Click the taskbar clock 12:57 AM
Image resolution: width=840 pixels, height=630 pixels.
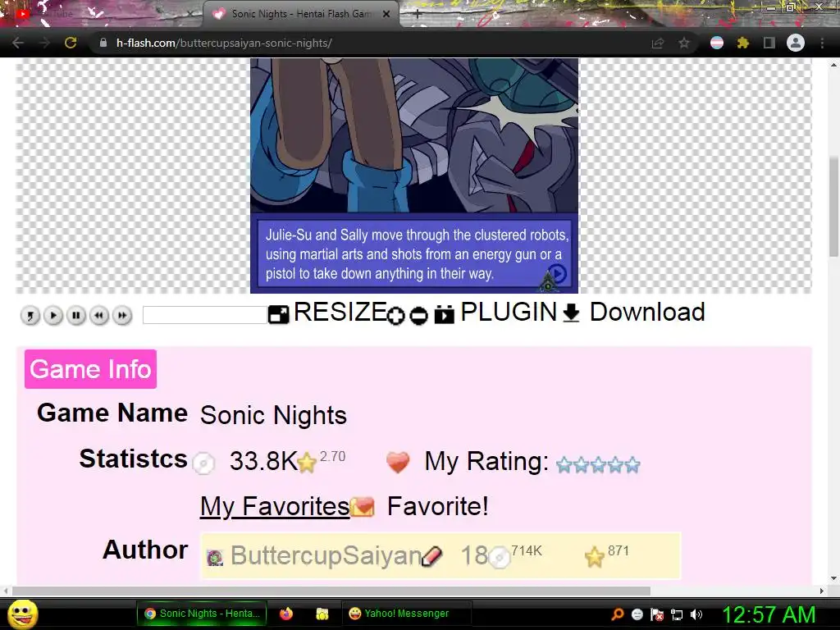click(x=769, y=614)
